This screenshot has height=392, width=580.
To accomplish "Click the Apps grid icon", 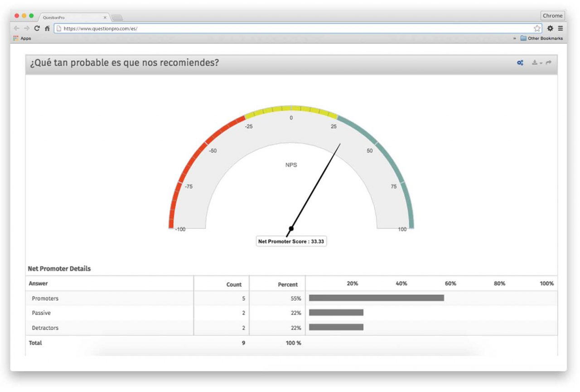I will click(x=16, y=38).
